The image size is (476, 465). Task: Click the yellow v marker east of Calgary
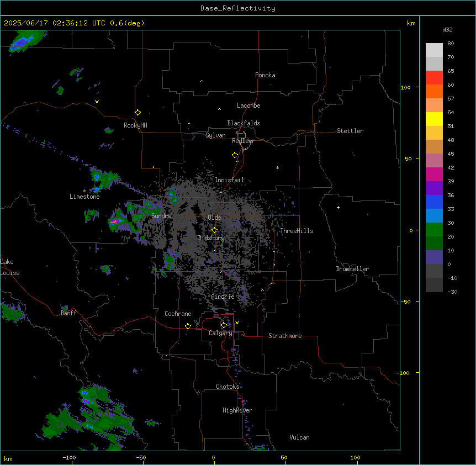pos(237,323)
